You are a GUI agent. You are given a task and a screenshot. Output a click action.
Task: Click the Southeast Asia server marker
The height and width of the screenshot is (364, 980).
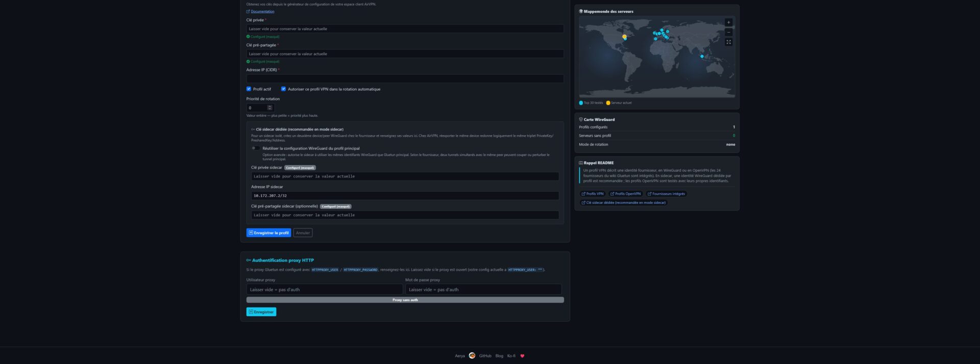[x=702, y=56]
